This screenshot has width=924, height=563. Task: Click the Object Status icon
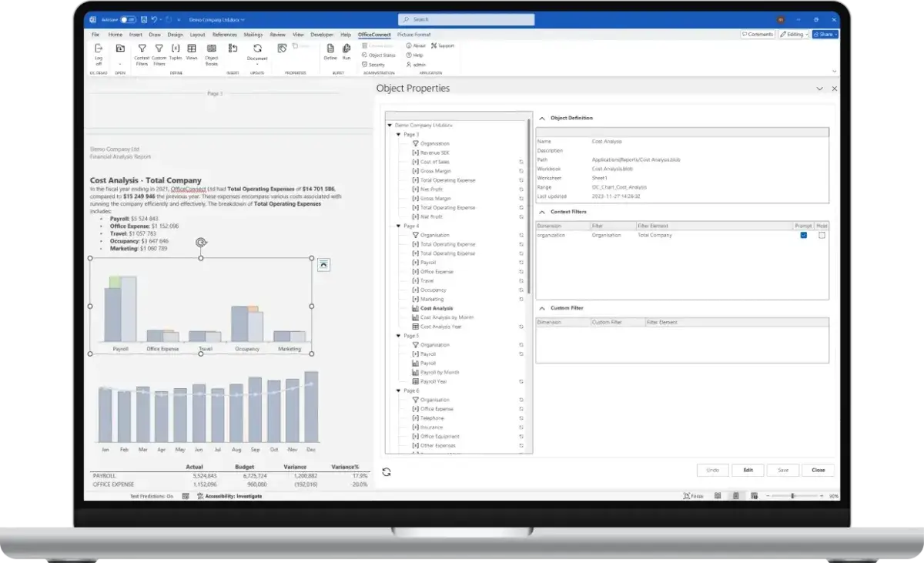click(x=379, y=55)
